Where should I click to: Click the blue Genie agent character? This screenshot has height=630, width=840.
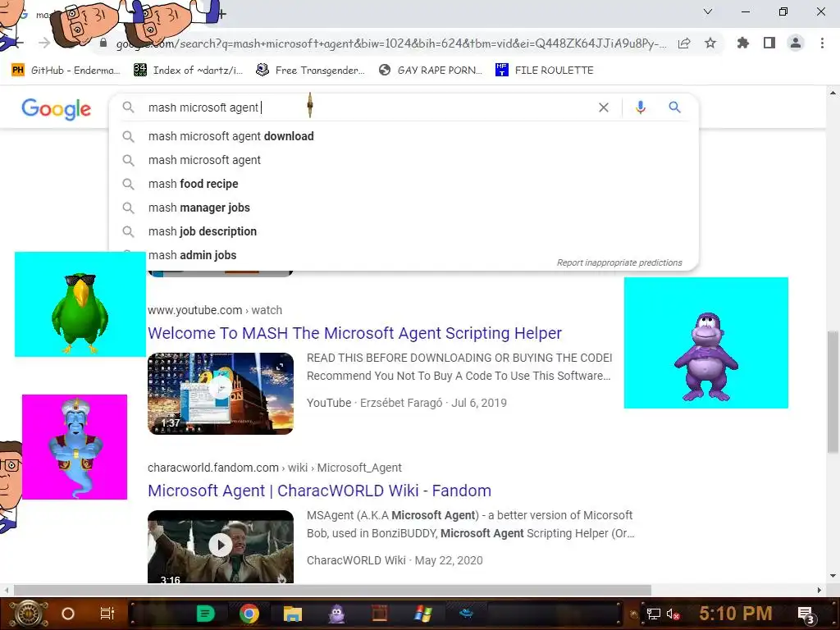[75, 447]
